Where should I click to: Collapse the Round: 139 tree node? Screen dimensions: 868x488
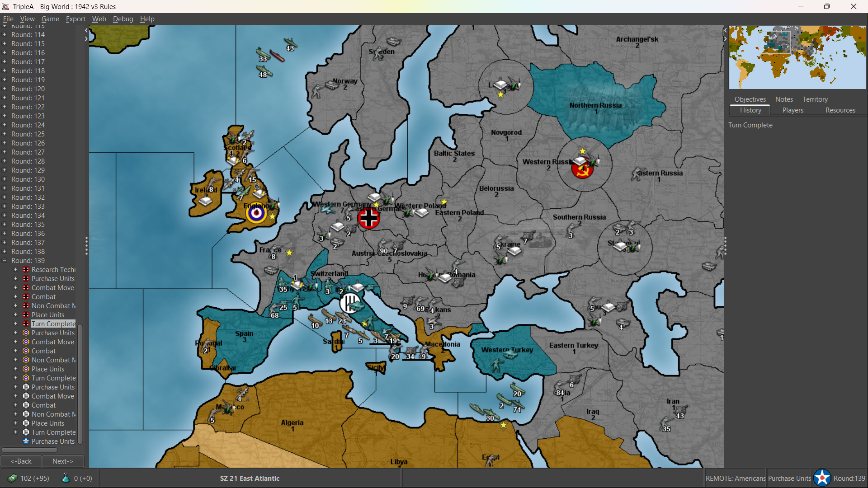coord(5,261)
